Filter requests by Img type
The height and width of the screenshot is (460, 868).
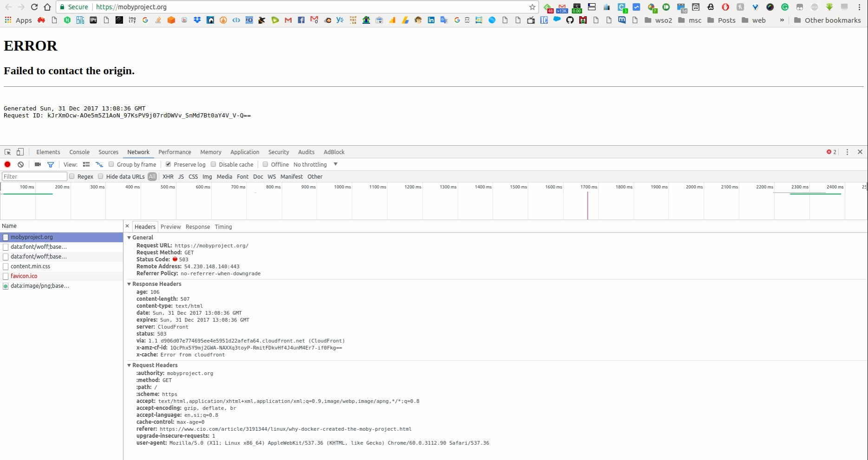tap(207, 176)
